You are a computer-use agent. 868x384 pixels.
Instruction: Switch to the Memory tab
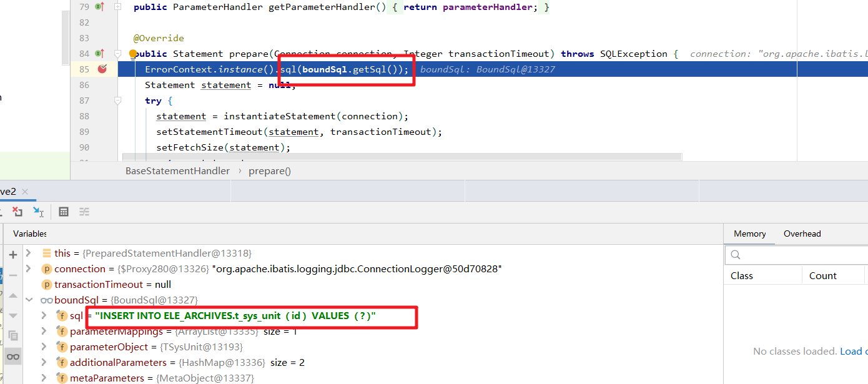click(749, 234)
